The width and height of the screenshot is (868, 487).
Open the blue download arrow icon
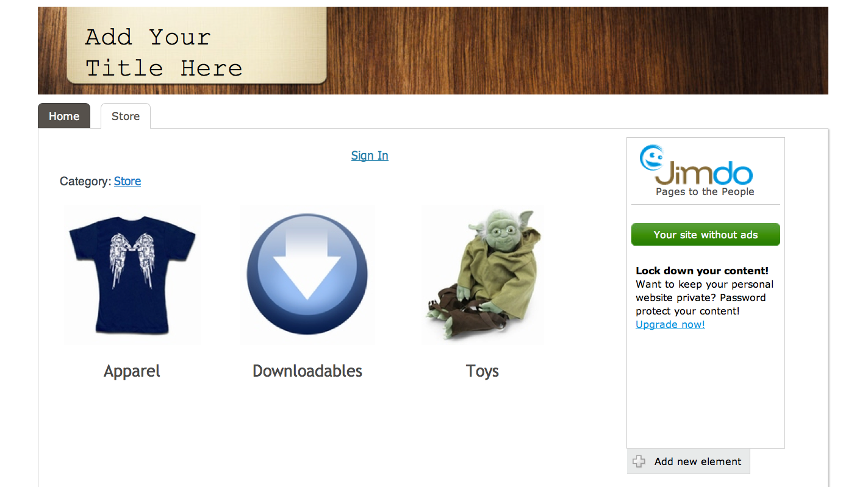pyautogui.click(x=307, y=274)
